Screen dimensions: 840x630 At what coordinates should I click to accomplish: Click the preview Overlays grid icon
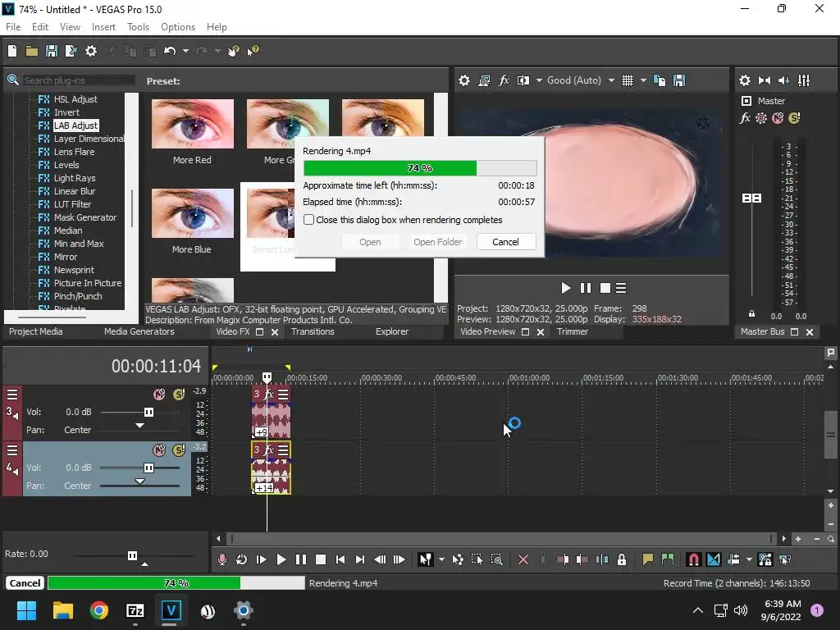point(628,80)
